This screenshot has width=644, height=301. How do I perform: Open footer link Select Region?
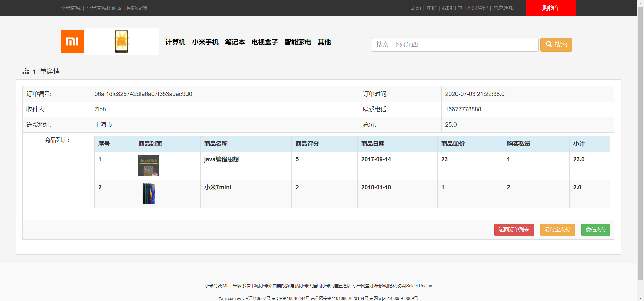click(x=419, y=286)
